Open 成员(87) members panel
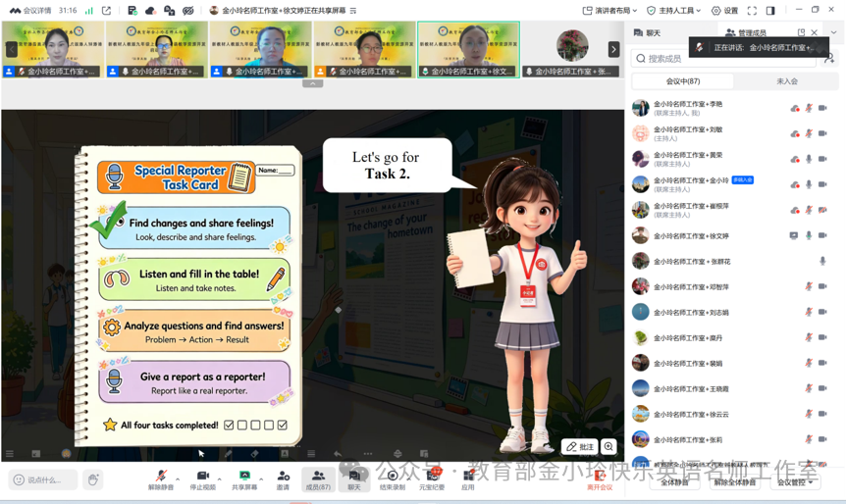The height and width of the screenshot is (504, 846). tap(318, 479)
